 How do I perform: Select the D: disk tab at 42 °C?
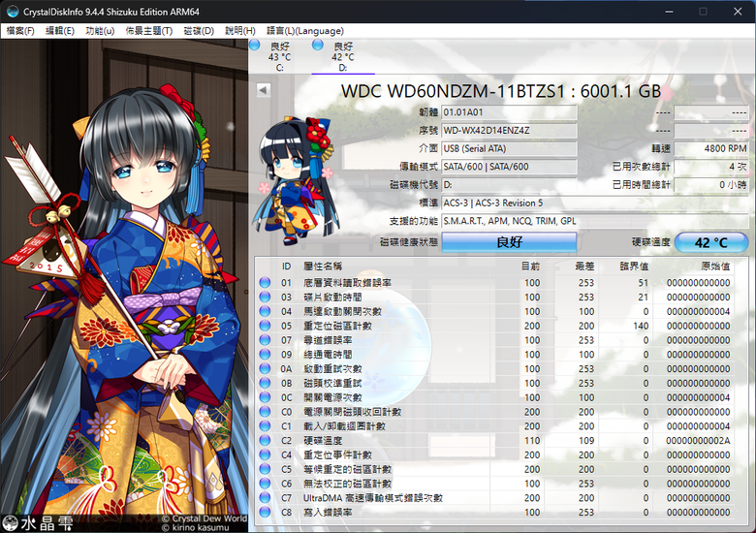[343, 56]
